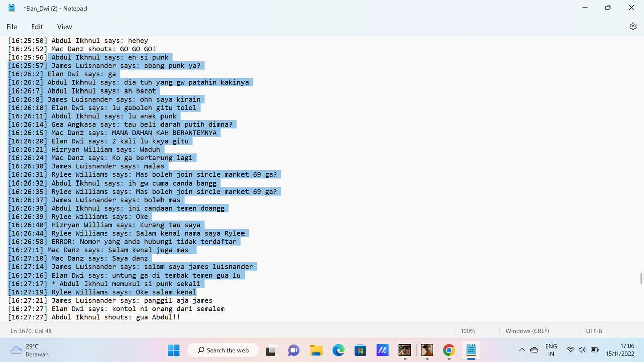
Task: Click the line 'Abdul Ikhnul shouts: gua Abdul!!'
Action: pos(94,317)
